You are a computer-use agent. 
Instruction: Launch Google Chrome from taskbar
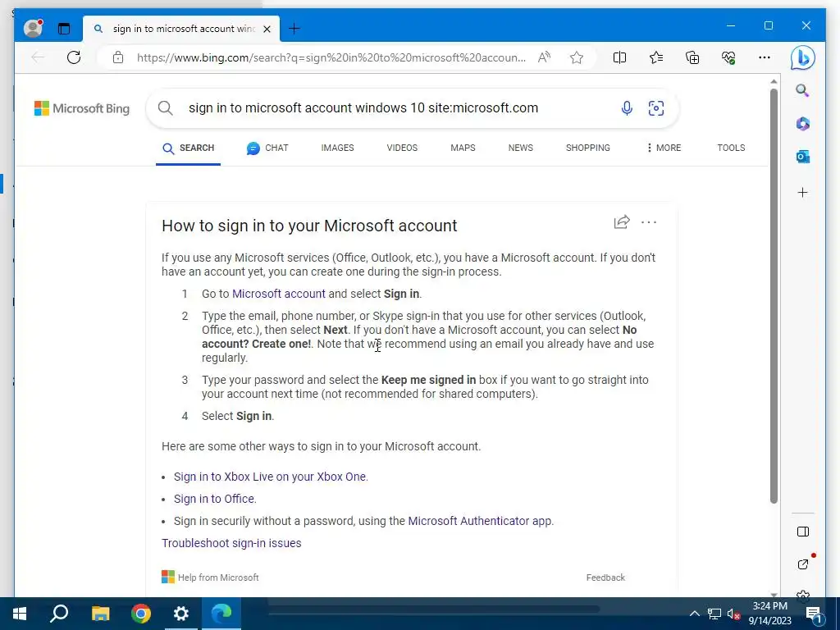(141, 614)
